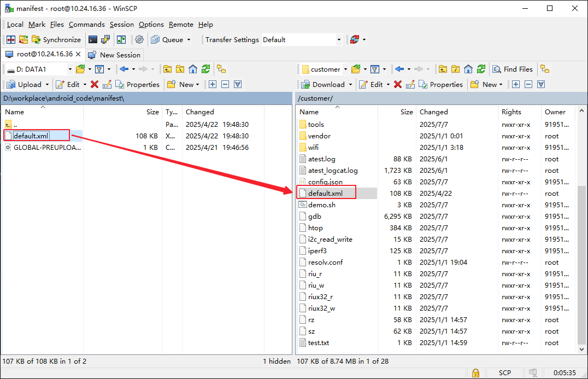The image size is (588, 379).
Task: Switch to the New Session tab
Action: (x=115, y=55)
